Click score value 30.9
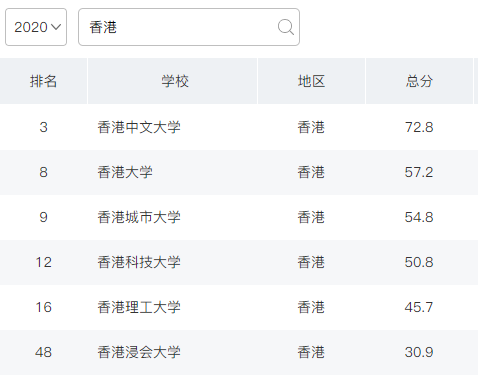The image size is (478, 376). click(x=419, y=352)
